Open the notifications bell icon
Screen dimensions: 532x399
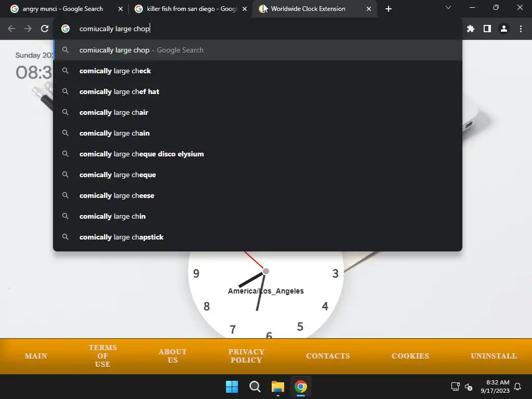pos(518,387)
